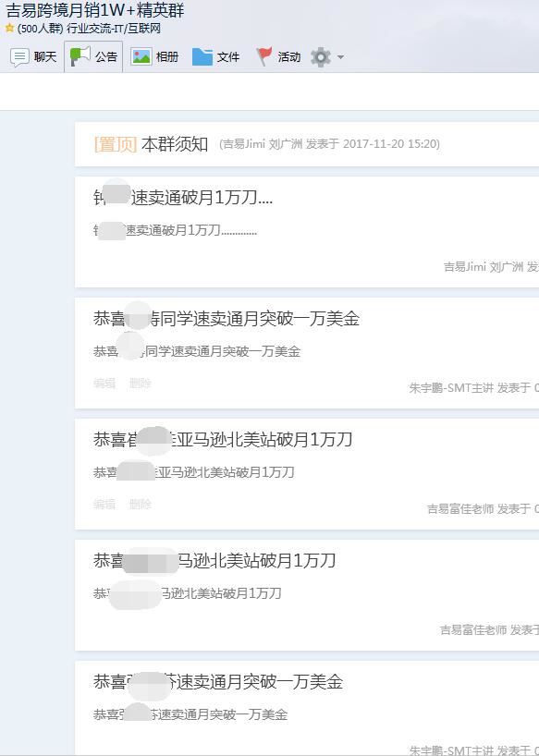539x756 pixels.
Task: Click 删除 under the 速卖通月突破一万美金 post
Action: click(141, 384)
